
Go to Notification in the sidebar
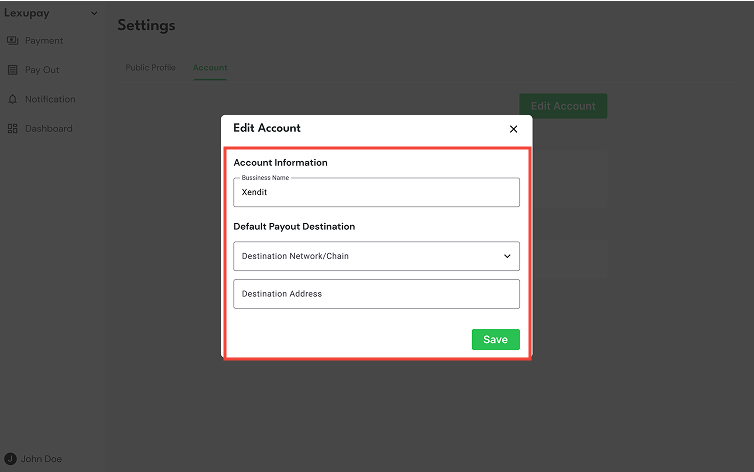[x=50, y=99]
